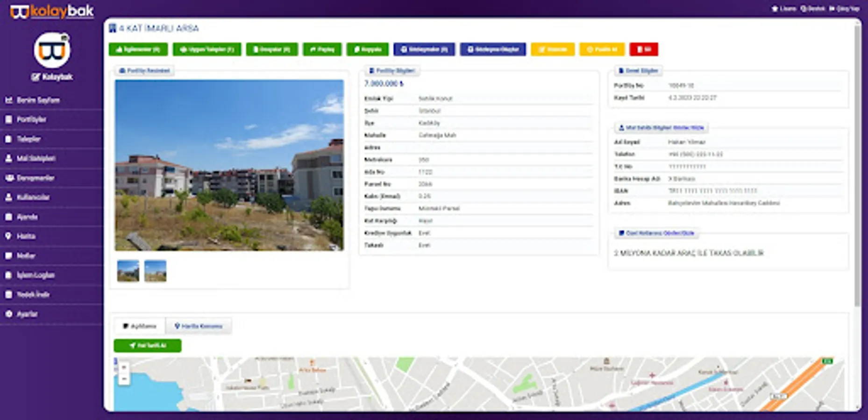Click the green Yol Tarifi Al button

pos(148,345)
